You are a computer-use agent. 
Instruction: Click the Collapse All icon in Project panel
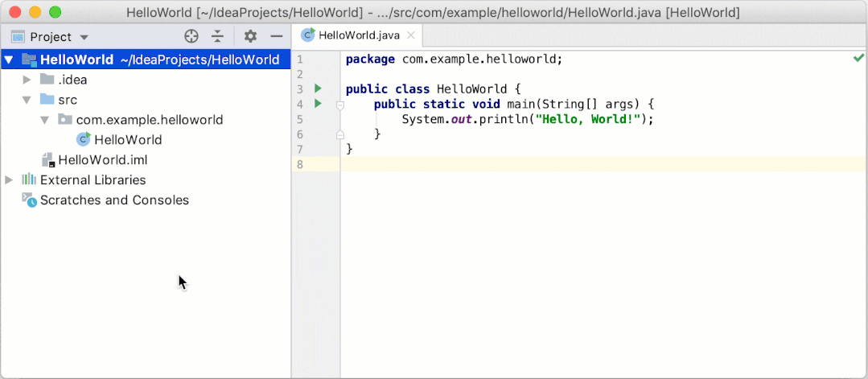(x=217, y=36)
